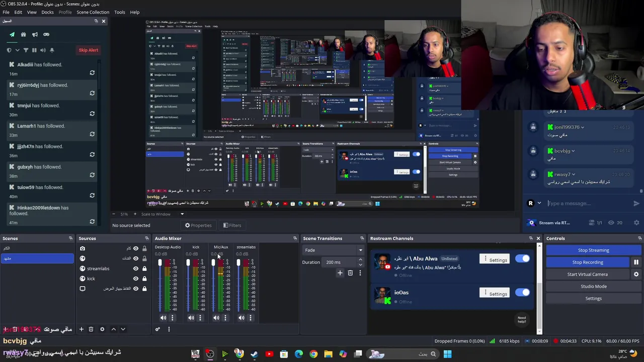644x362 pixels.
Task: Toggle eye icon of display capture source
Action: (x=135, y=289)
